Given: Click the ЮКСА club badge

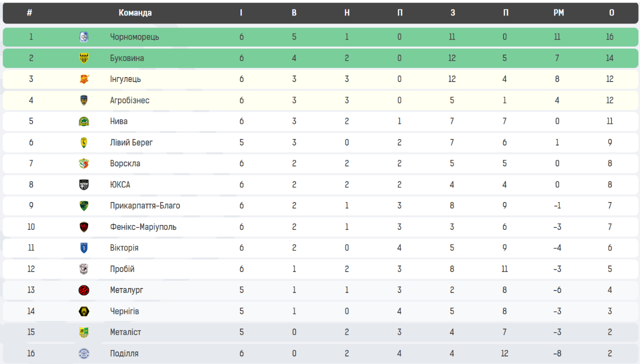Looking at the screenshot, I should coord(84,184).
